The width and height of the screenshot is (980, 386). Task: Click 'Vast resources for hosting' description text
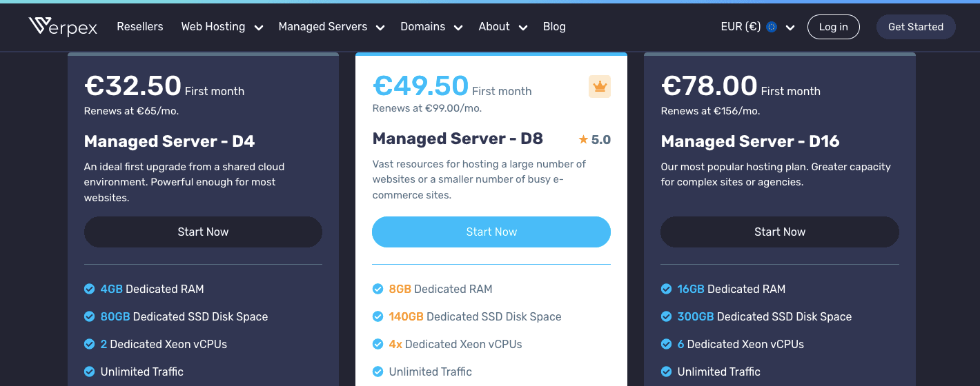479,179
